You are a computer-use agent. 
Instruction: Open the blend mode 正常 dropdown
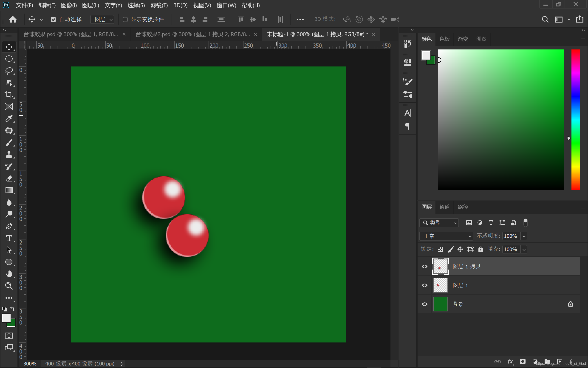(x=446, y=236)
